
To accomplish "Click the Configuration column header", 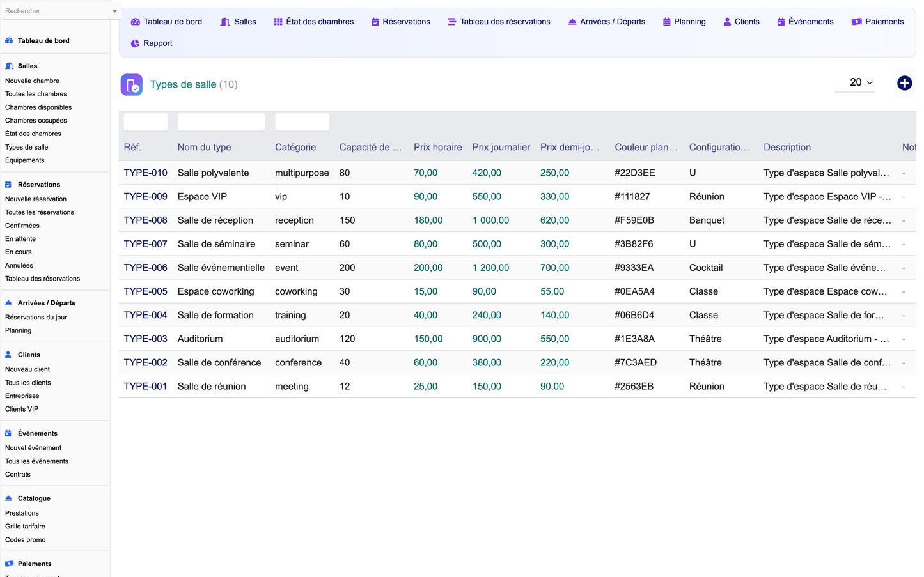I will [x=719, y=148].
